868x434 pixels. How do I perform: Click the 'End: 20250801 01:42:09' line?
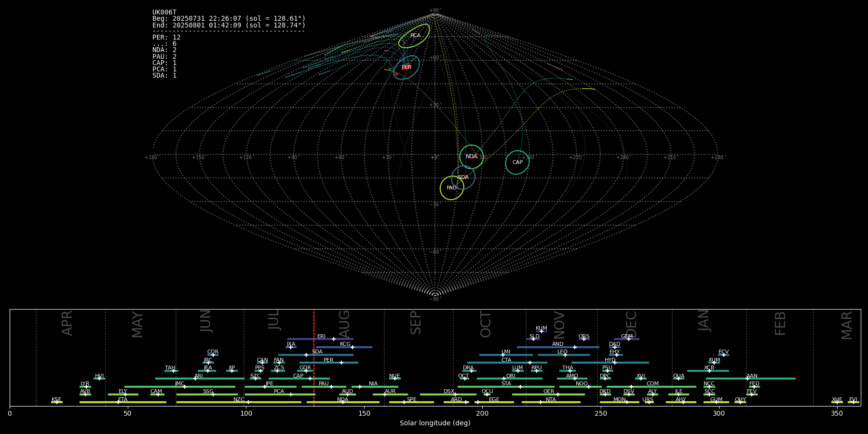coord(229,25)
